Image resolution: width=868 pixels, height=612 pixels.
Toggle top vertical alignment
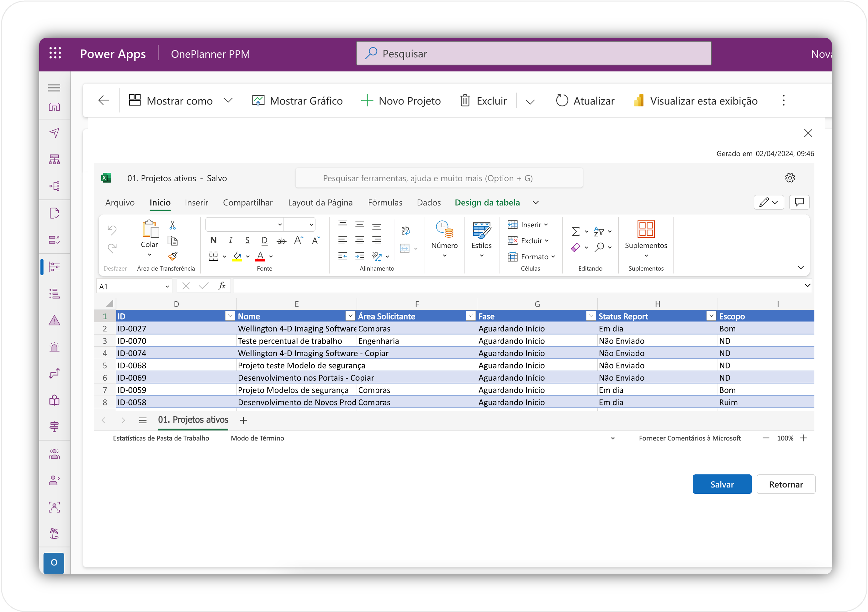[342, 224]
